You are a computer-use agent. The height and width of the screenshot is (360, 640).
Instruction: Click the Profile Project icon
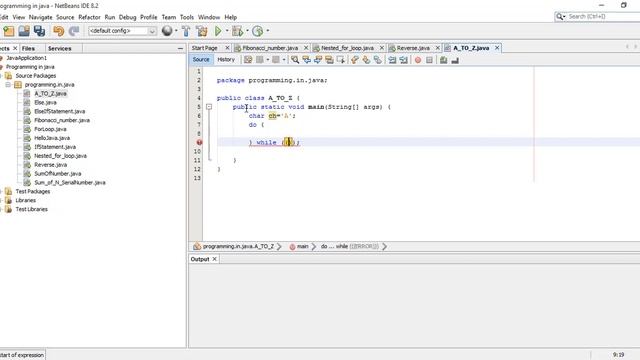[258, 31]
